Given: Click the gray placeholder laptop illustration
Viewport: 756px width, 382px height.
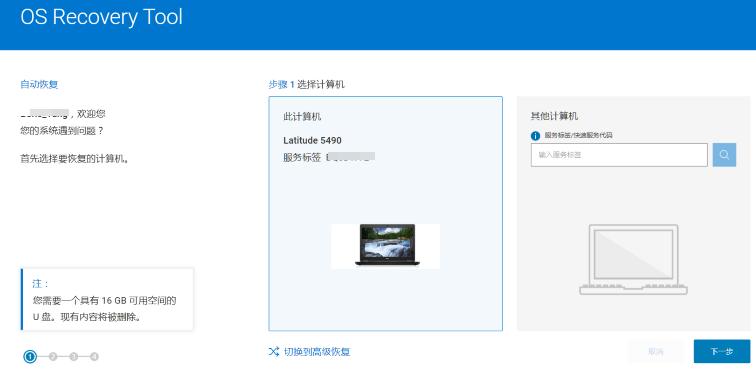Looking at the screenshot, I should [x=633, y=259].
